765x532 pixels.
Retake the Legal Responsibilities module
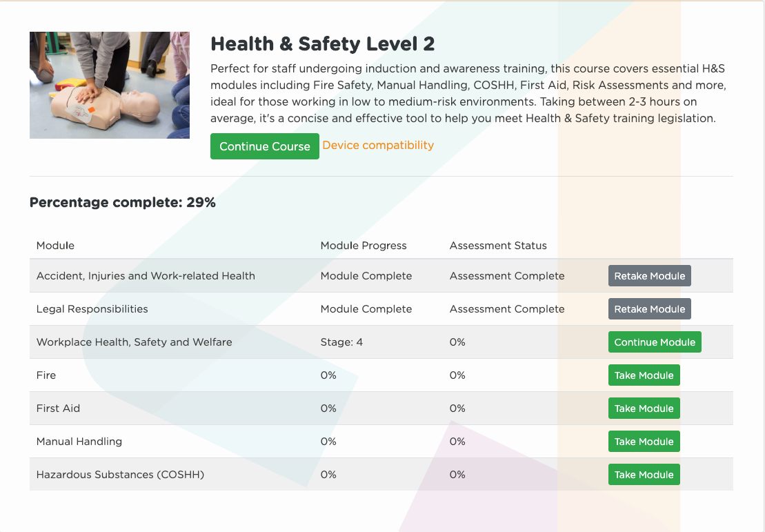click(x=649, y=309)
